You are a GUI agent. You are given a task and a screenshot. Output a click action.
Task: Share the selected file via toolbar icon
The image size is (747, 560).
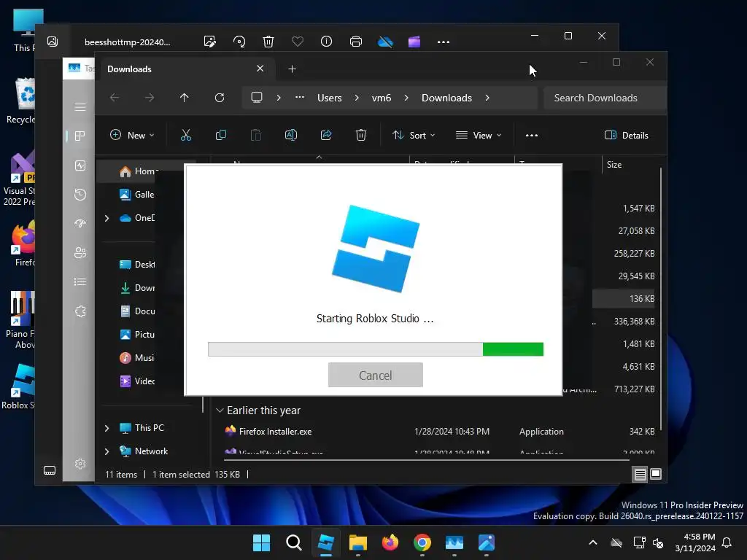[x=326, y=135]
